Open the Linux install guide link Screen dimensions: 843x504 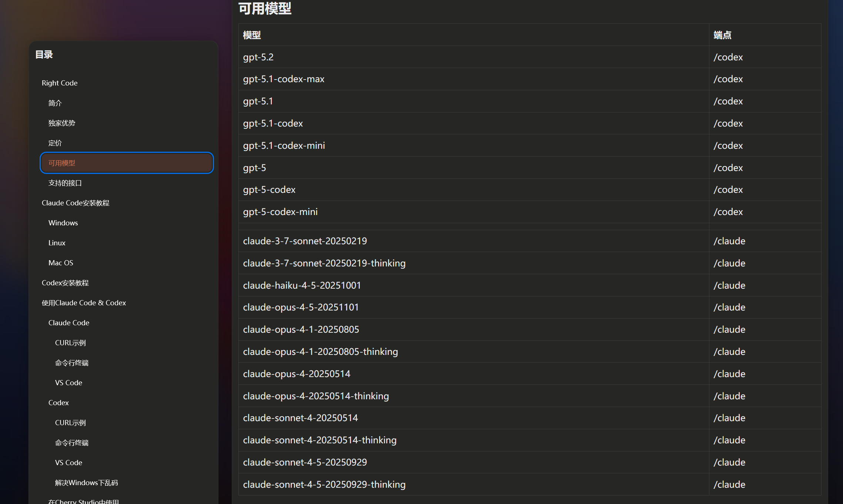pos(57,243)
